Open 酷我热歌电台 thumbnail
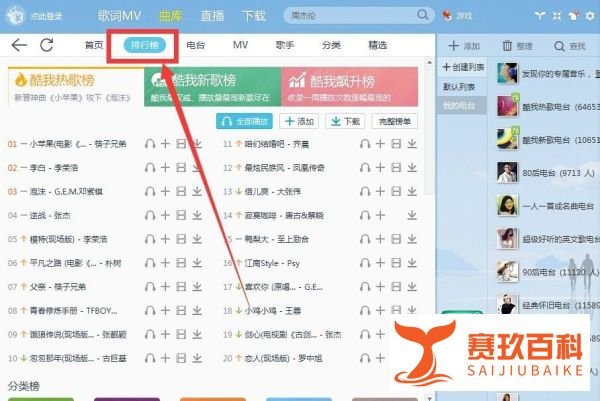The width and height of the screenshot is (600, 401). [507, 106]
